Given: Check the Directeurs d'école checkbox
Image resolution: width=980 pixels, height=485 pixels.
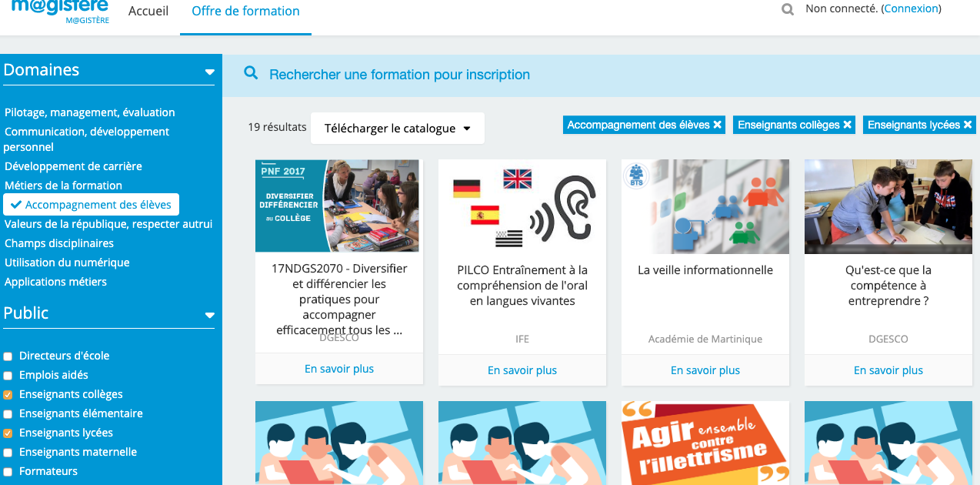Looking at the screenshot, I should pos(8,356).
